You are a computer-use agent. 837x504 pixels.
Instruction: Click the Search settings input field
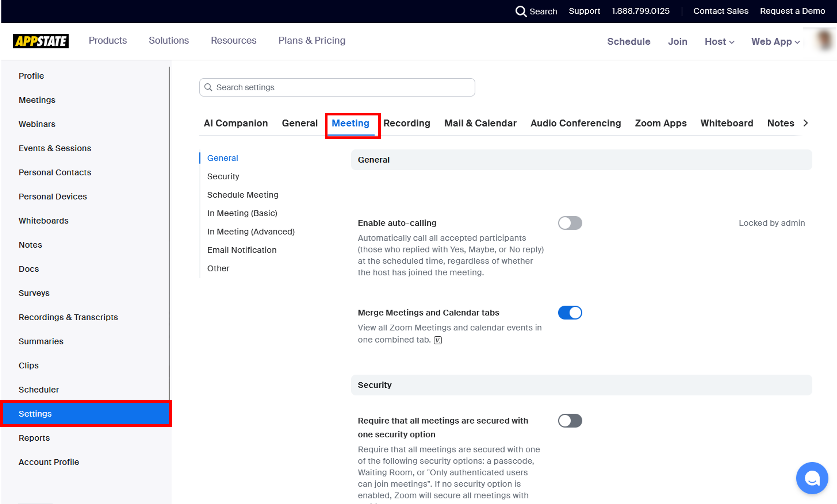pos(340,87)
